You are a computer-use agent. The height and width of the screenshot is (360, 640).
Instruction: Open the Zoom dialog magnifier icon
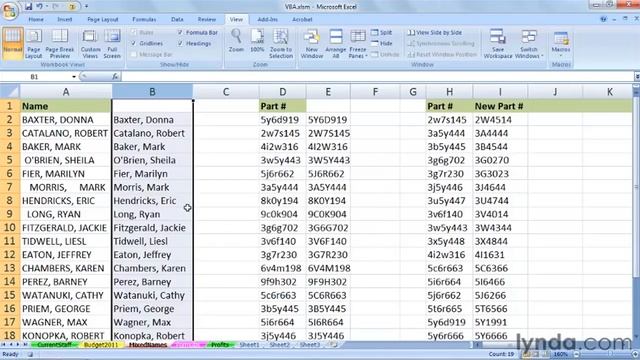coord(236,40)
